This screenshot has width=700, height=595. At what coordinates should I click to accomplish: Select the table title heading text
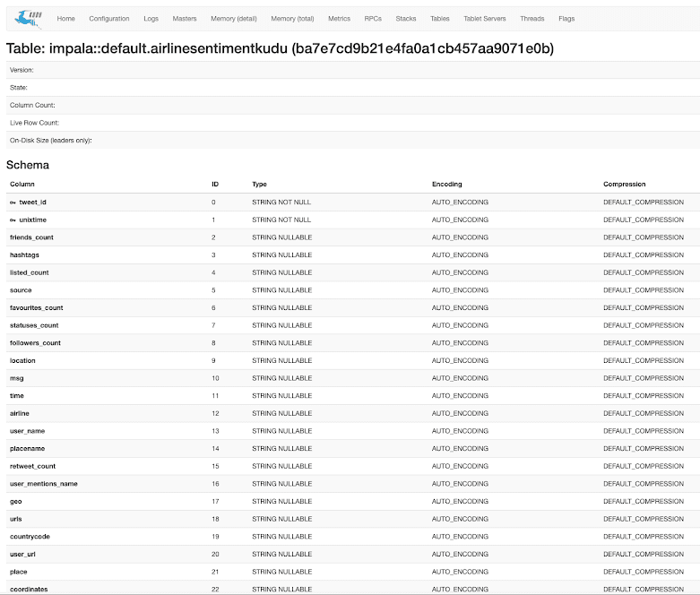click(x=280, y=48)
